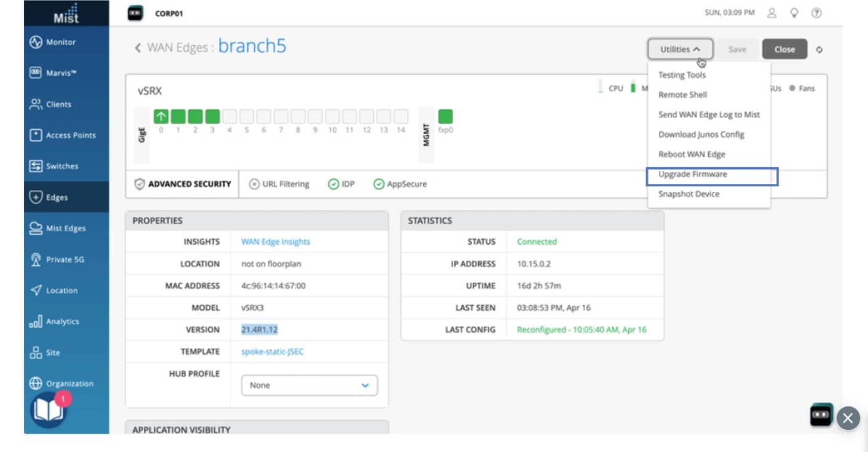The image size is (868, 452).
Task: Choose Reboot WAN Edge
Action: (x=692, y=154)
